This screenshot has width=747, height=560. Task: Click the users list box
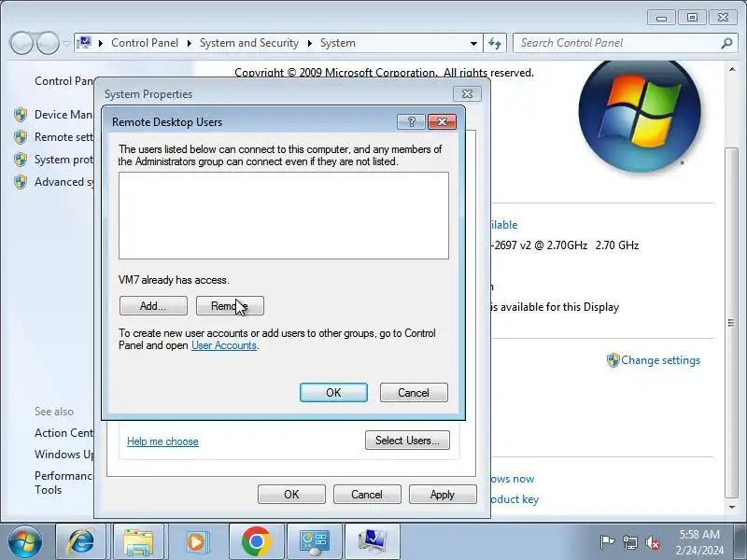(x=284, y=216)
